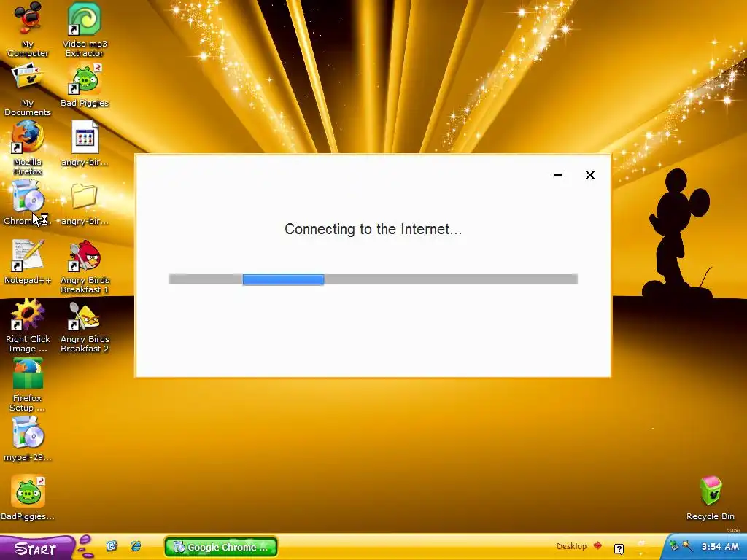Open the My Documents folder icon
747x560 pixels.
pyautogui.click(x=28, y=90)
